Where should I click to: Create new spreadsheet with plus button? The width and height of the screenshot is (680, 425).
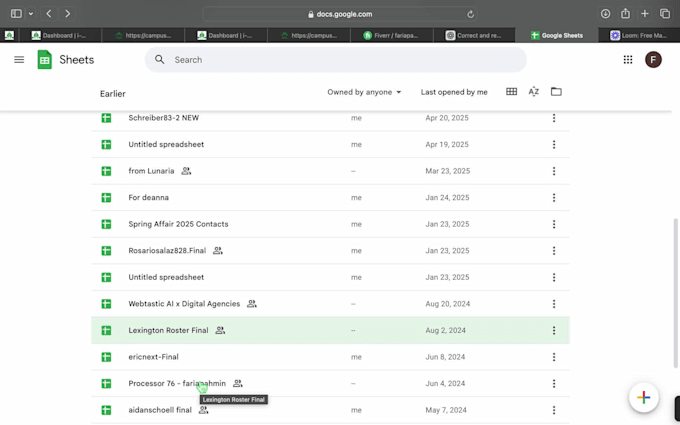pos(644,397)
